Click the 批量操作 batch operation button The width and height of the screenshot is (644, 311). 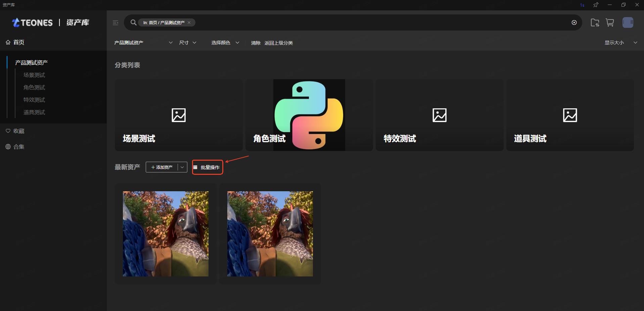tap(208, 167)
